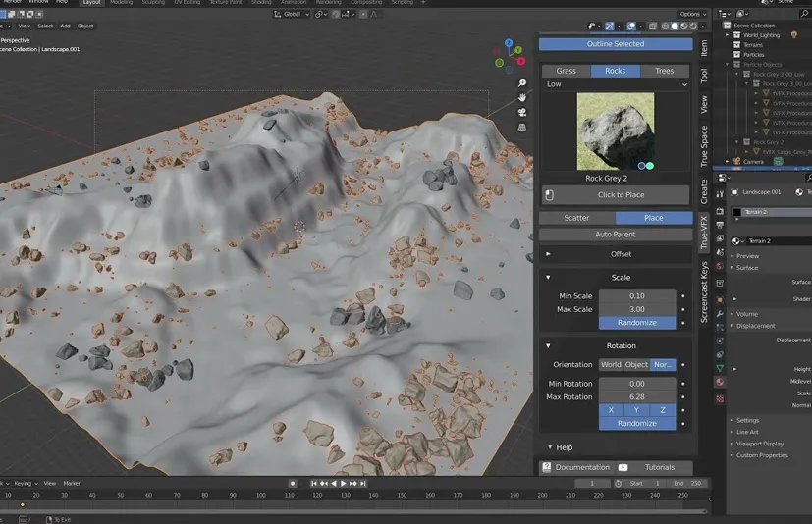Click the hand pan-view icon
812x524 pixels.
click(x=522, y=98)
